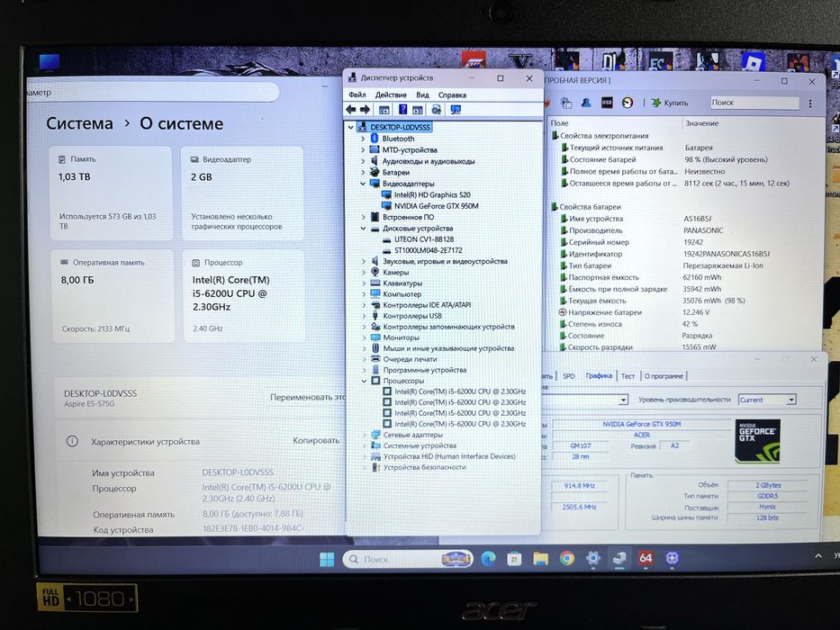Click the printer icon in Device Manager toolbar
840x630 pixels.
pyautogui.click(x=437, y=109)
